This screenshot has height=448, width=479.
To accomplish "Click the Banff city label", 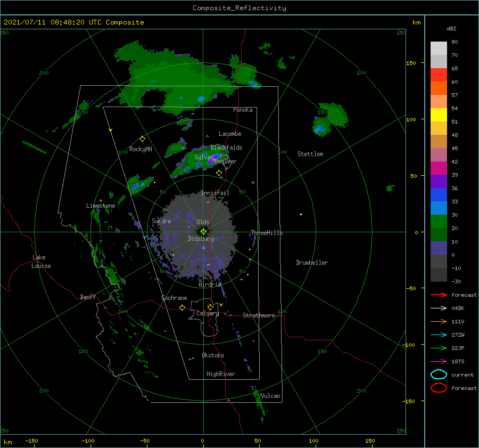I will 88,297.
